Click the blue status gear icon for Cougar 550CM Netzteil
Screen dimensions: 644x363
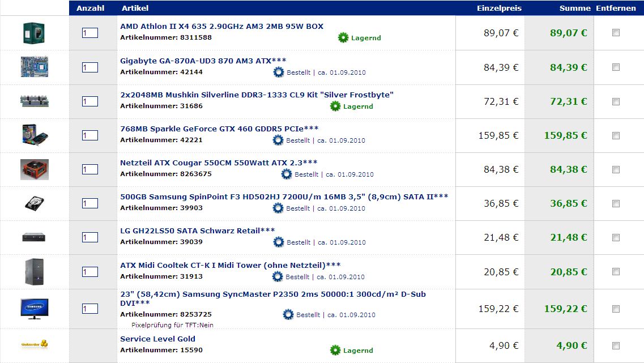coord(286,174)
